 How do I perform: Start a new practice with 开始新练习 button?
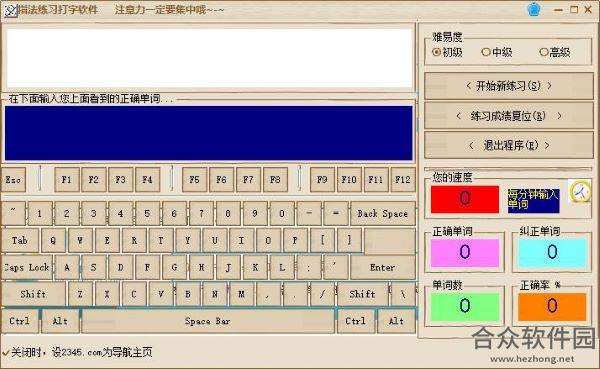coord(509,86)
